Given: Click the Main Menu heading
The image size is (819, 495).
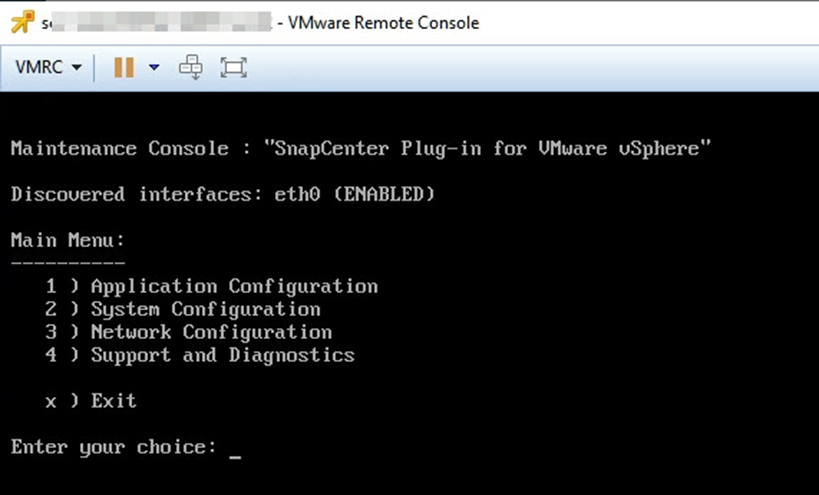Looking at the screenshot, I should coord(68,241).
